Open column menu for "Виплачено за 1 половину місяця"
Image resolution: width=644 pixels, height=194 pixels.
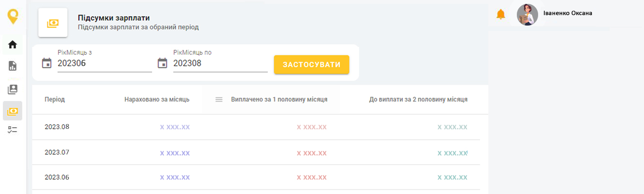pyautogui.click(x=219, y=100)
